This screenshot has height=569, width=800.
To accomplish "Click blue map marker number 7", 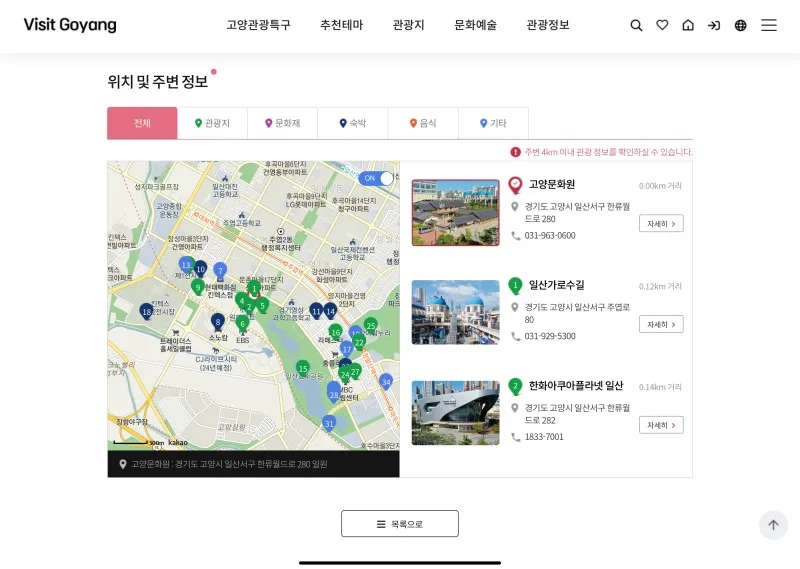I will click(220, 271).
